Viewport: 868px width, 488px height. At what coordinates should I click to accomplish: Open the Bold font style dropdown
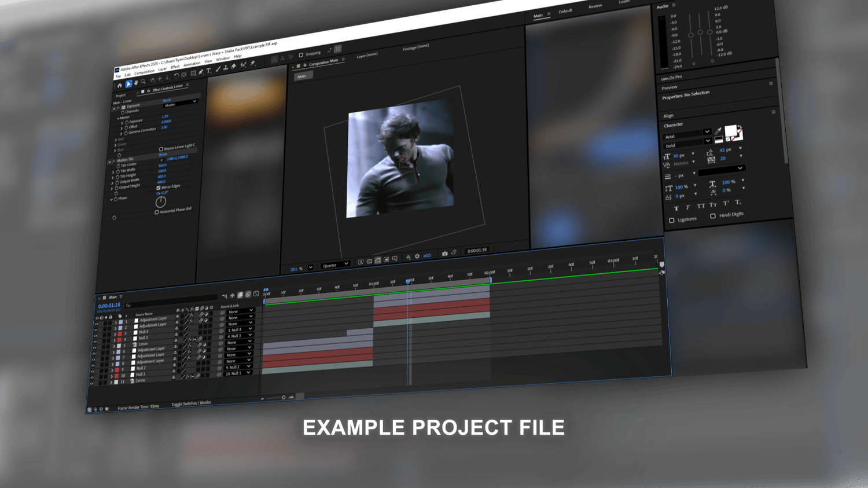coord(687,144)
